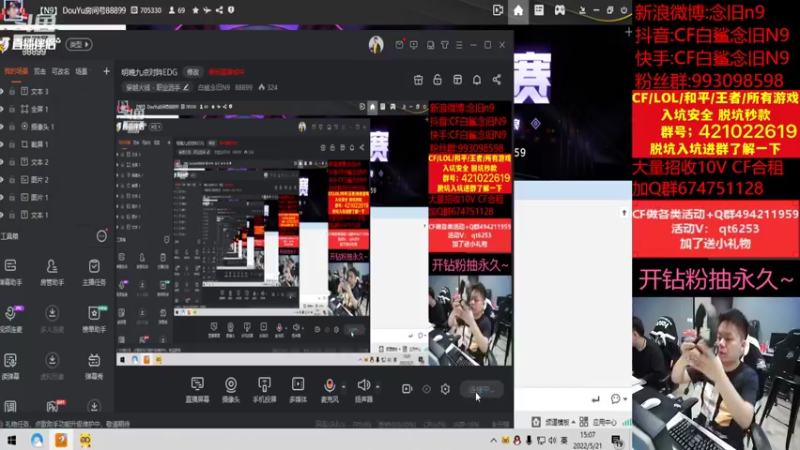Click home icon in DouYu top bar
The image size is (800, 450).
(x=518, y=10)
